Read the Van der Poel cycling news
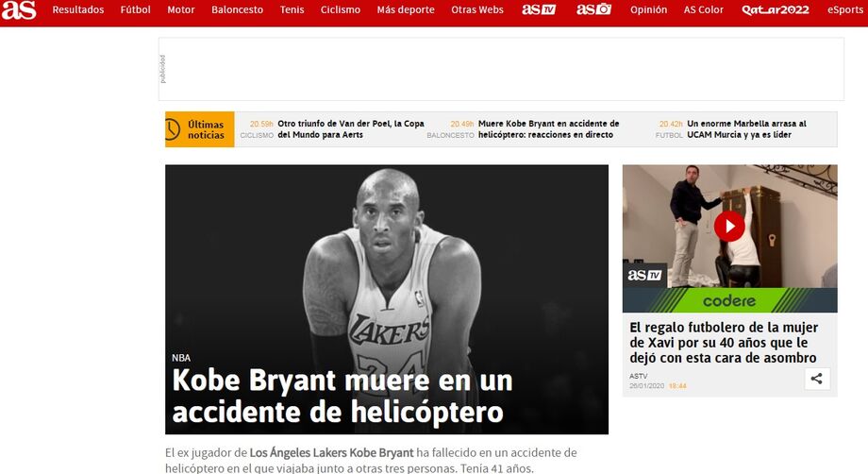 [350, 129]
